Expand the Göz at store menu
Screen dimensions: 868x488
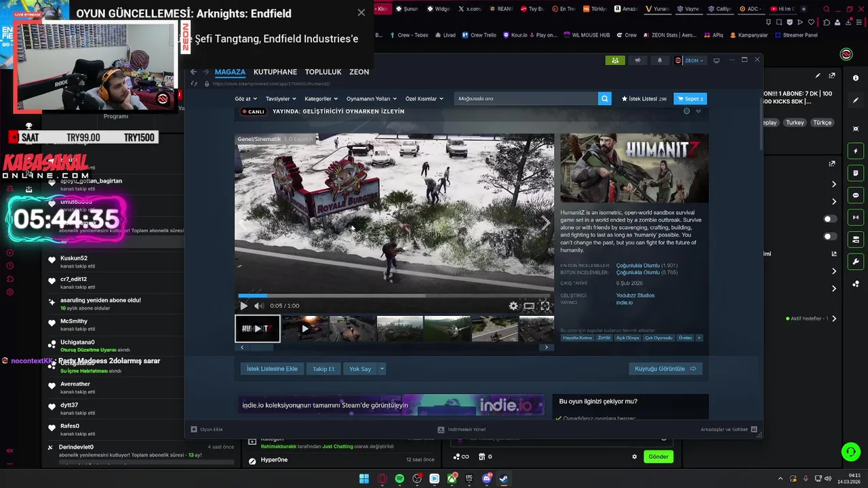click(245, 99)
